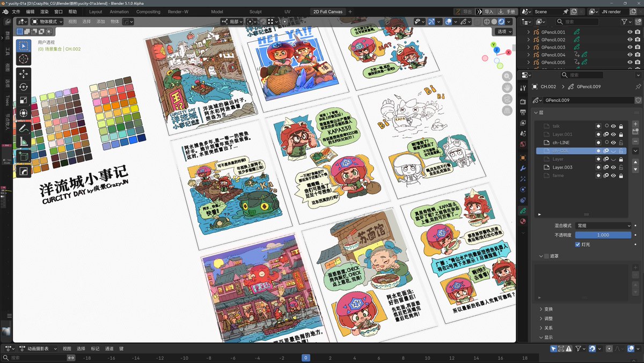Select the Rotate tool

[24, 87]
